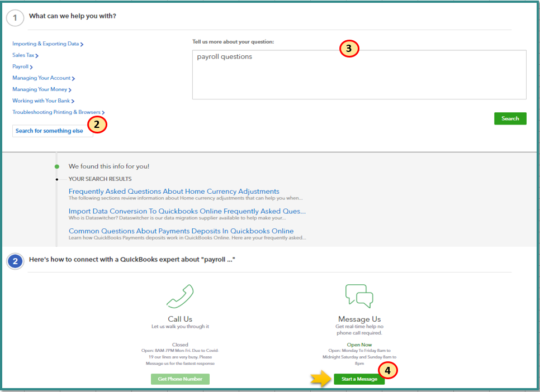Click chevron beside Troubleshooting Printing & Browsers
The width and height of the screenshot is (540, 392).
103,113
